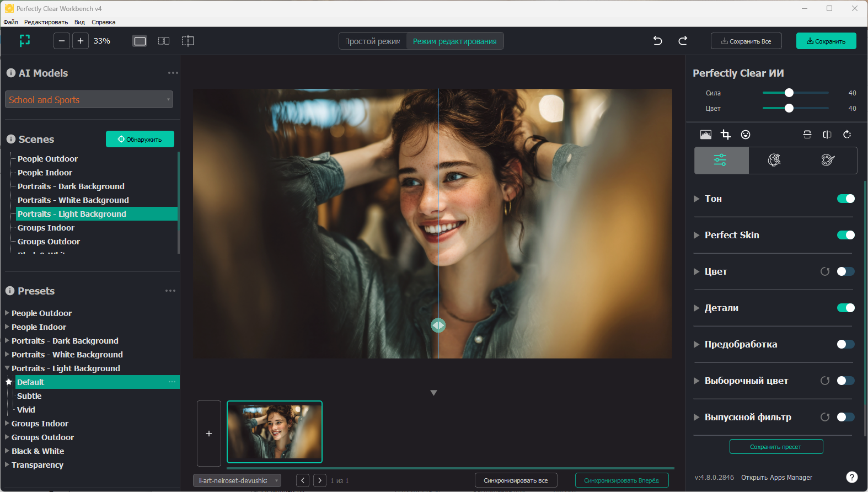Click the Сохранить Все button
Image resolution: width=868 pixels, height=492 pixels.
click(746, 41)
